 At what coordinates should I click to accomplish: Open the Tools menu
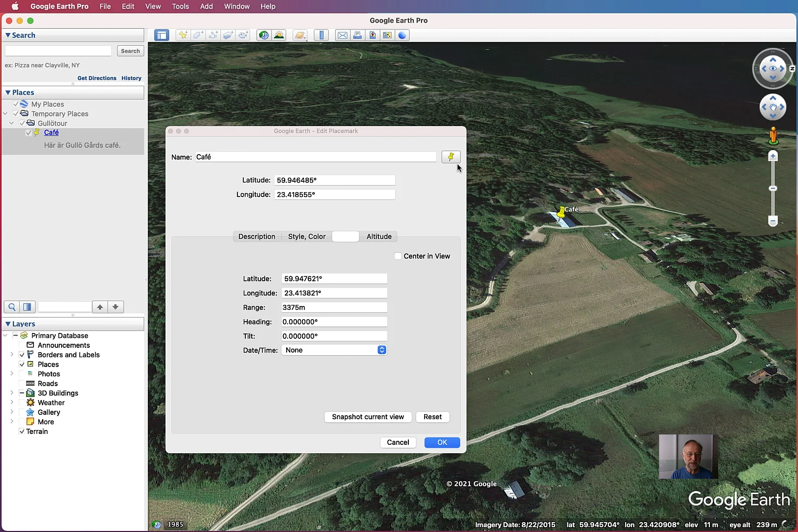180,6
